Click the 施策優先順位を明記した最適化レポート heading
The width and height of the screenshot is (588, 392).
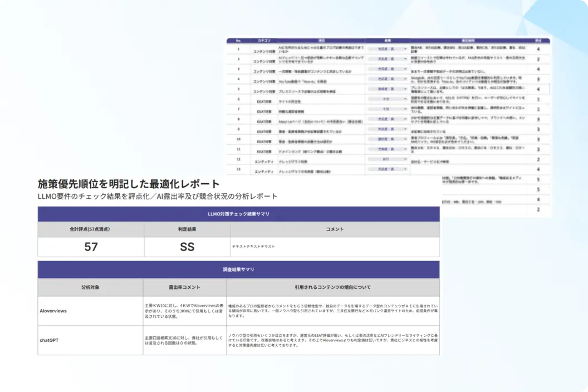(129, 184)
